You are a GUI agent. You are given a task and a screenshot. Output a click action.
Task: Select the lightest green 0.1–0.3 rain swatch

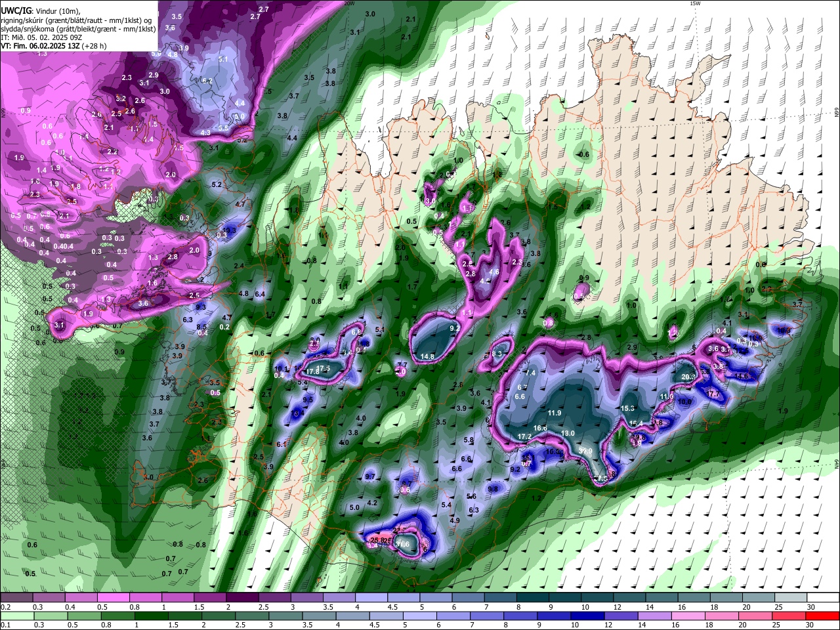(x=17, y=616)
